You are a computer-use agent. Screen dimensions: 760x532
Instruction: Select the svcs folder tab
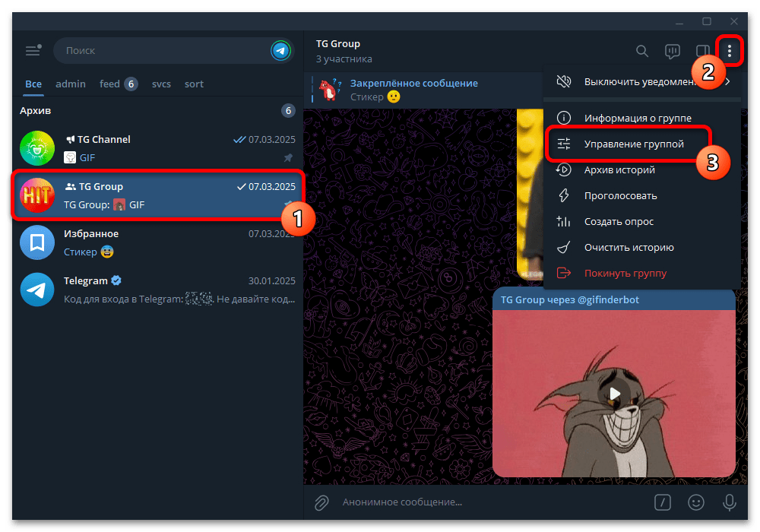tap(161, 84)
